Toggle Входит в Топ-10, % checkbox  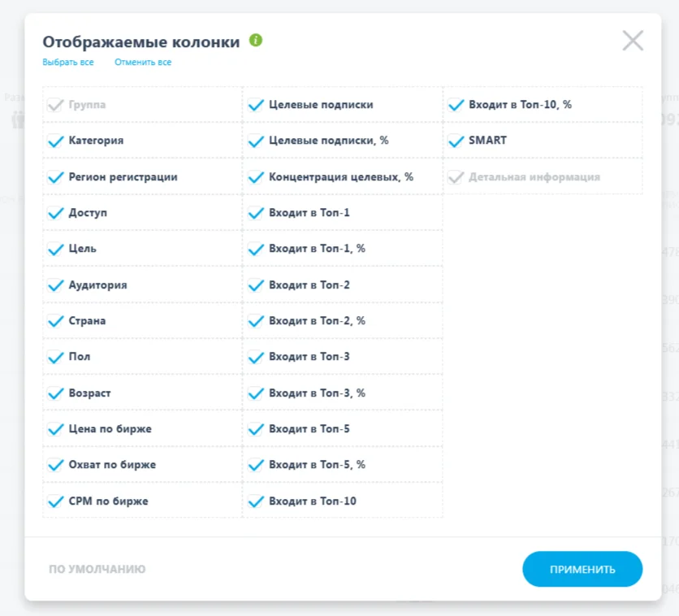click(456, 105)
